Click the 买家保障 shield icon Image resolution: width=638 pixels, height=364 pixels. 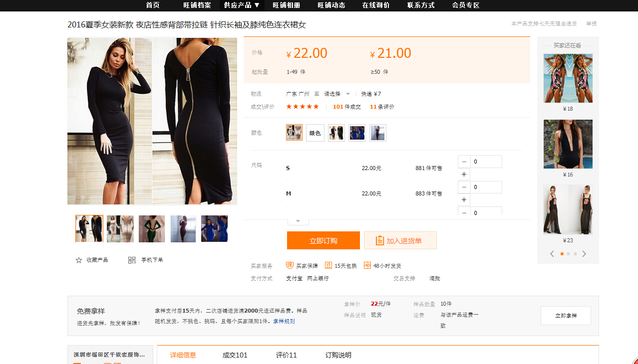290,265
